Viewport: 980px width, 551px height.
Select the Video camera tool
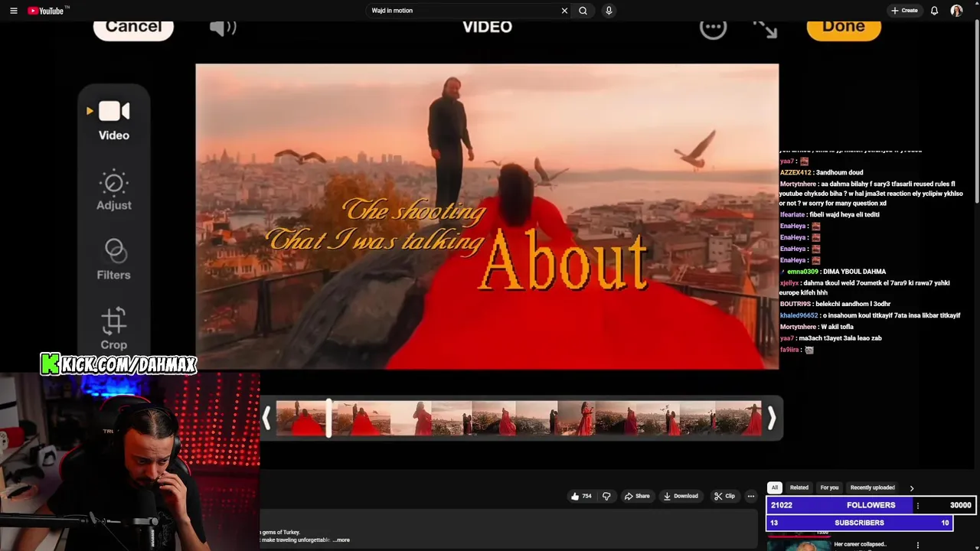[114, 120]
